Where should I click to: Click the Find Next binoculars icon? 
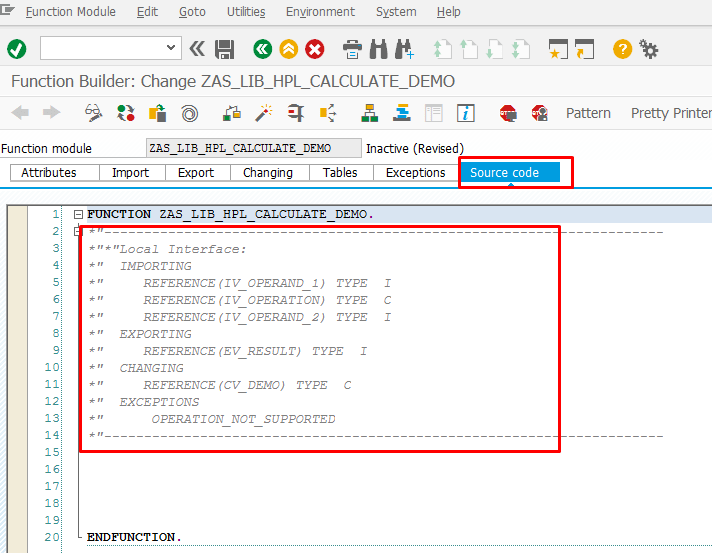click(404, 49)
